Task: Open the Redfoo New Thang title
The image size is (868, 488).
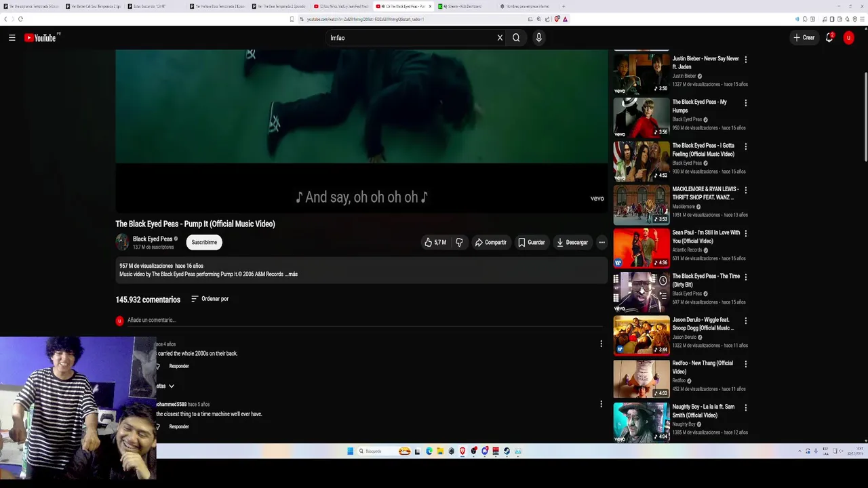Action: point(703,367)
